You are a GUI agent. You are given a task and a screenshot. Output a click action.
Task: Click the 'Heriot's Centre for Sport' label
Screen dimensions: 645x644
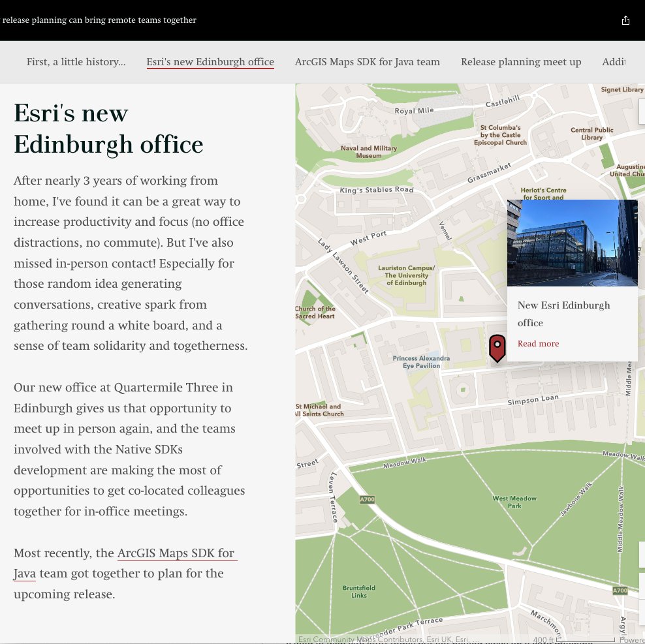(543, 194)
